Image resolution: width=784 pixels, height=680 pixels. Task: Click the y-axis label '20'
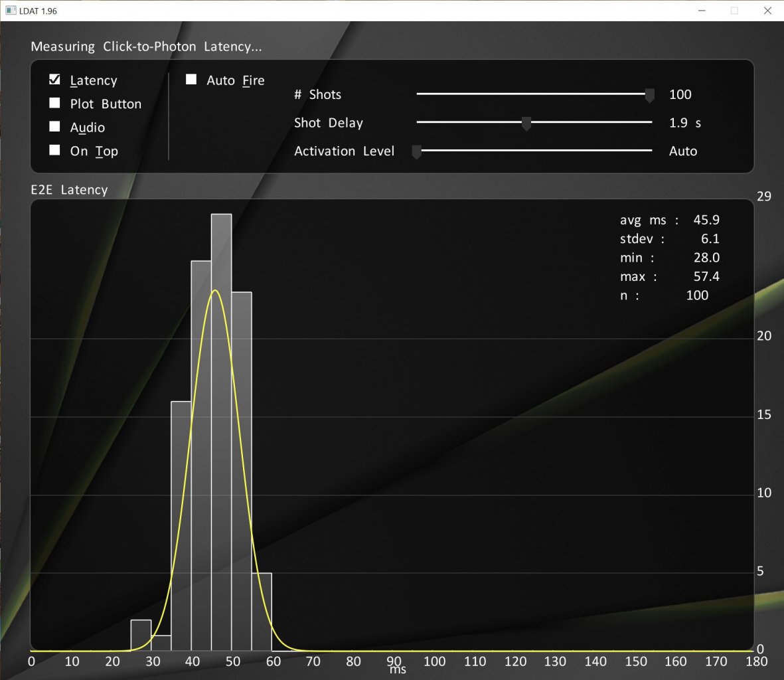(x=763, y=335)
